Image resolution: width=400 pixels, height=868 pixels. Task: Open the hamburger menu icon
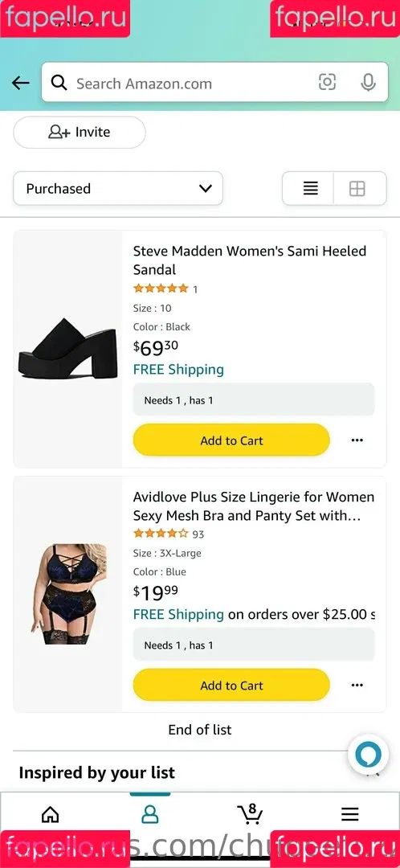349,813
